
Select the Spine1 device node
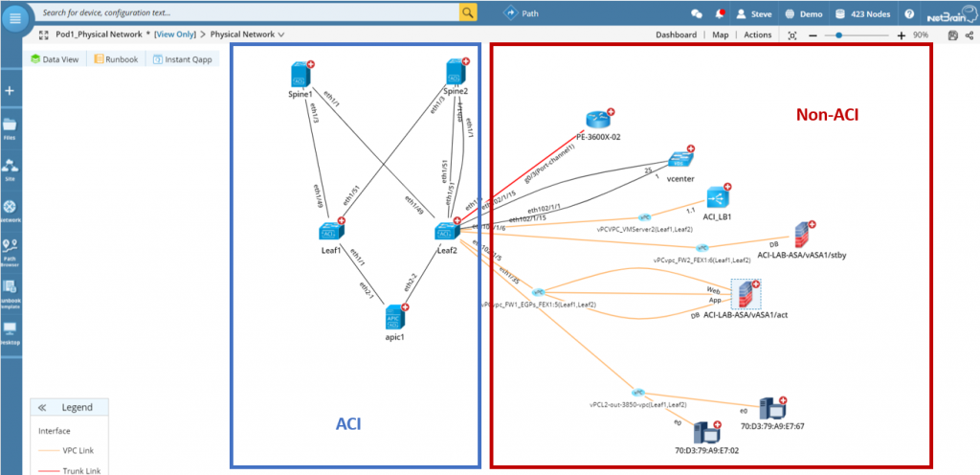[301, 74]
